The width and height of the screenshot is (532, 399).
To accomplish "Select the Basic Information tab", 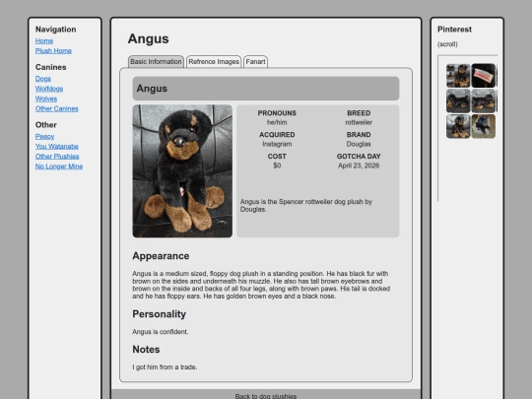I will tap(156, 62).
